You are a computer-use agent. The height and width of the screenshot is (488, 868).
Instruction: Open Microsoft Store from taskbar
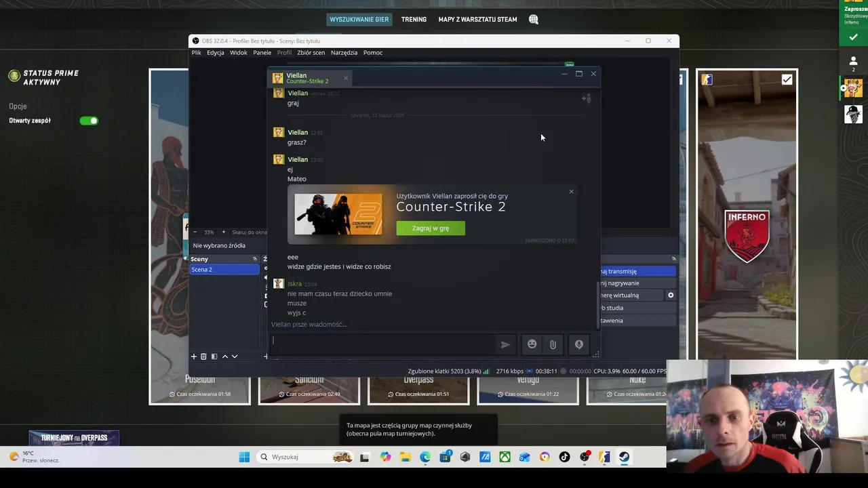tap(445, 457)
